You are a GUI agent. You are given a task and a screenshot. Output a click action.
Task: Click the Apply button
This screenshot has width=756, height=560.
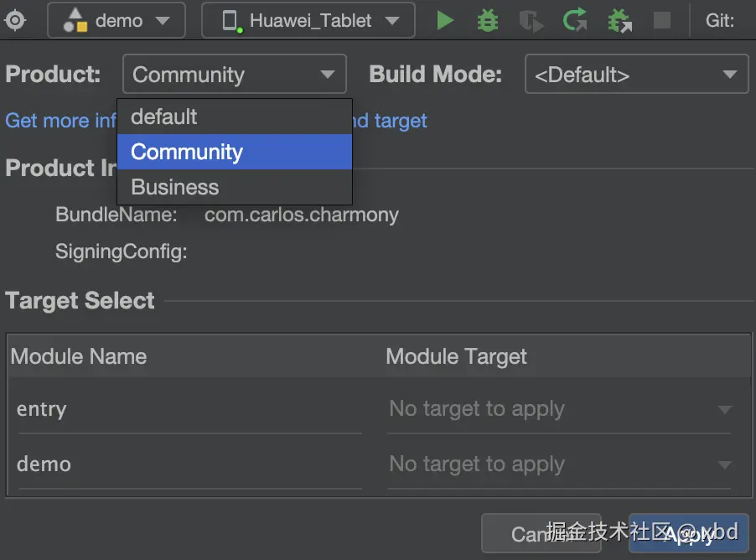pos(688,534)
